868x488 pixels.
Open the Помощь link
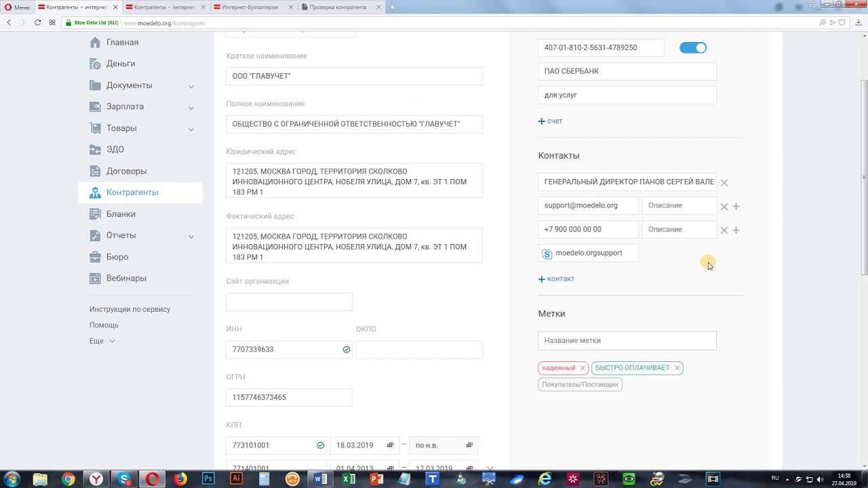[x=104, y=325]
